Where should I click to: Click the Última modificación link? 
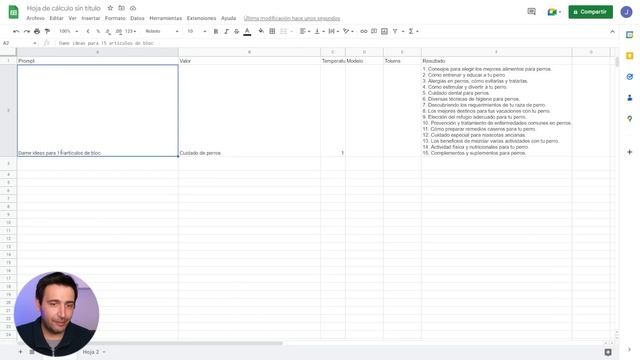pyautogui.click(x=292, y=18)
